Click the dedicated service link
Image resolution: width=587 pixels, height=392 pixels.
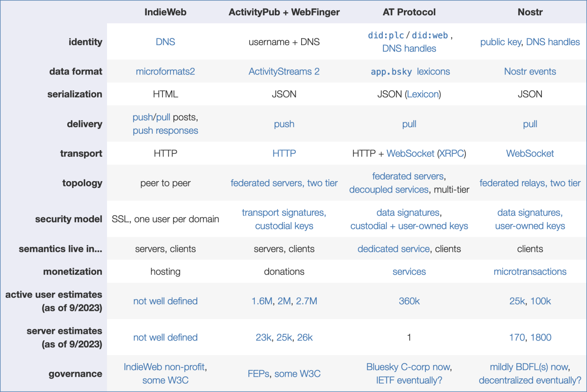(x=393, y=249)
